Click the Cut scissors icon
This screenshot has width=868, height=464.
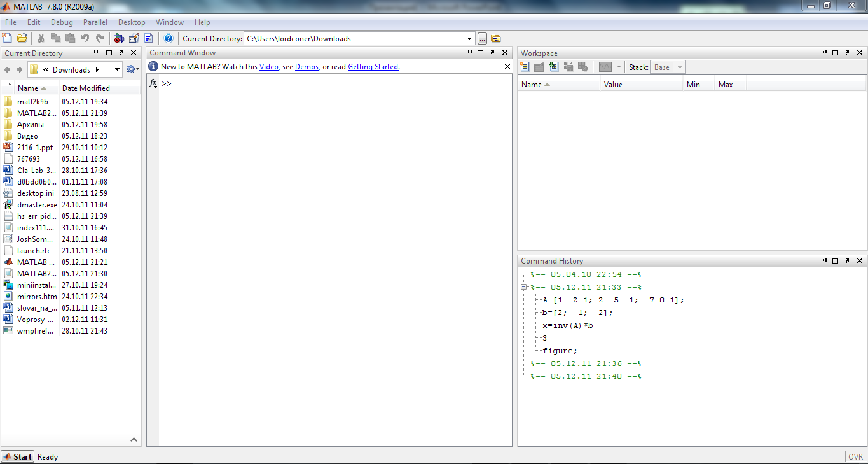[41, 38]
